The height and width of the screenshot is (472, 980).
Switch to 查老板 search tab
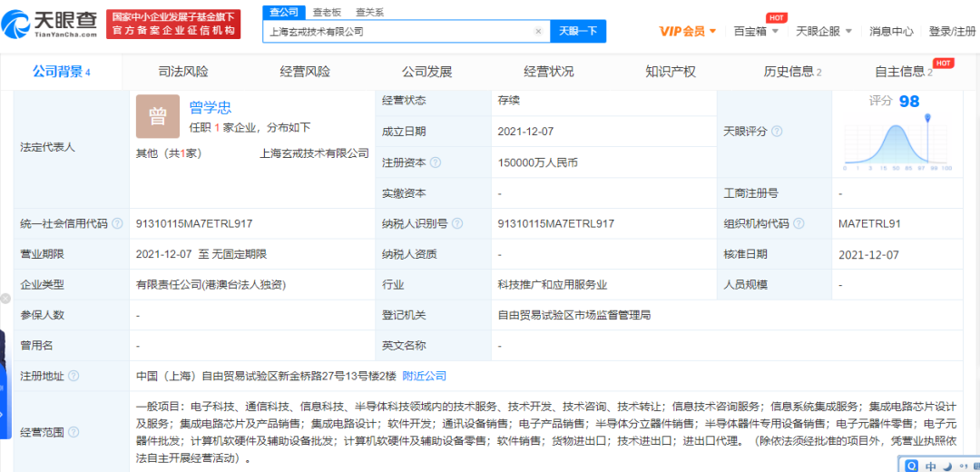(328, 12)
